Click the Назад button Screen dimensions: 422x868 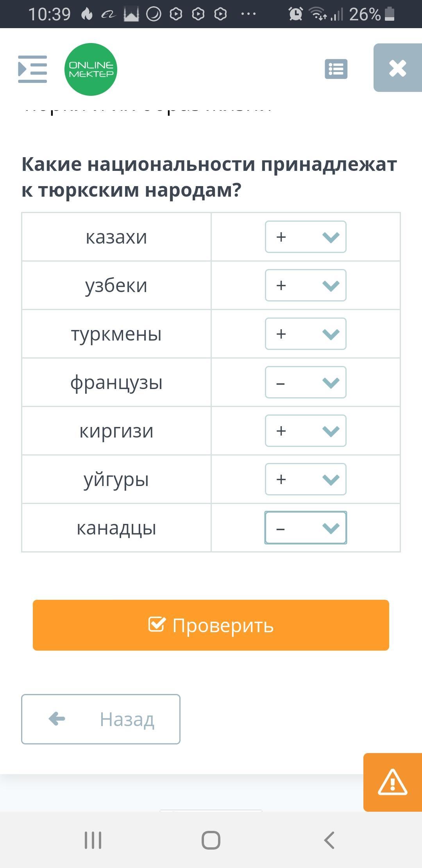101,719
